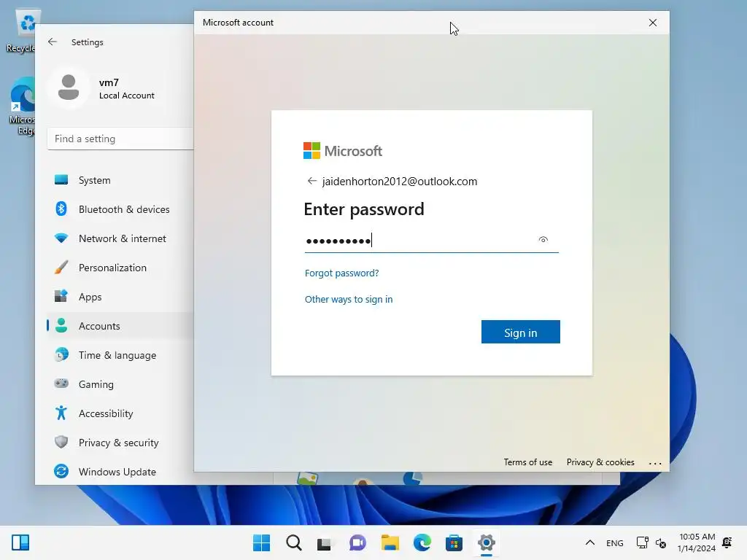Open Personalization brush icon
This screenshot has width=747, height=560.
(x=61, y=267)
